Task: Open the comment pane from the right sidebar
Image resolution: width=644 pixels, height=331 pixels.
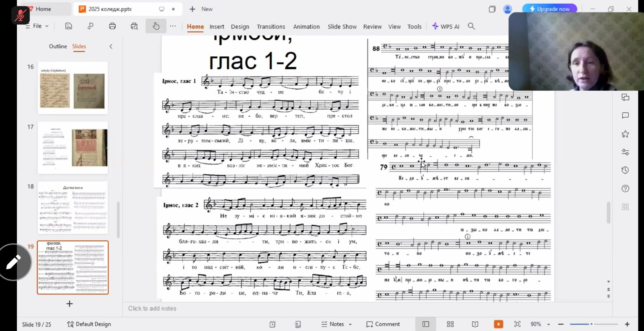Action: (625, 116)
